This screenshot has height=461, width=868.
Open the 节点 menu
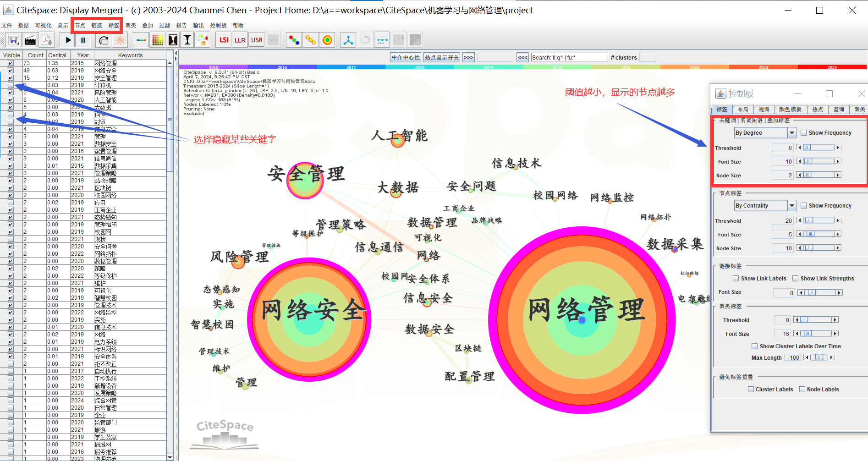(80, 26)
